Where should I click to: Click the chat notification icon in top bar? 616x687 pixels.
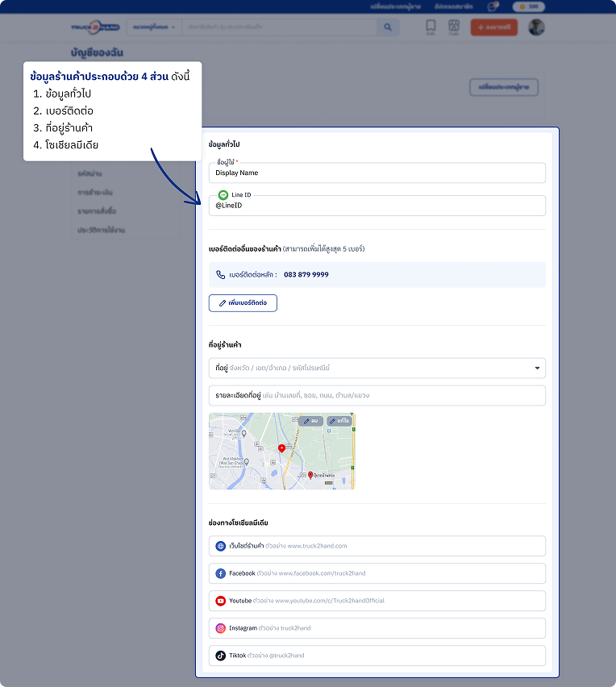493,6
